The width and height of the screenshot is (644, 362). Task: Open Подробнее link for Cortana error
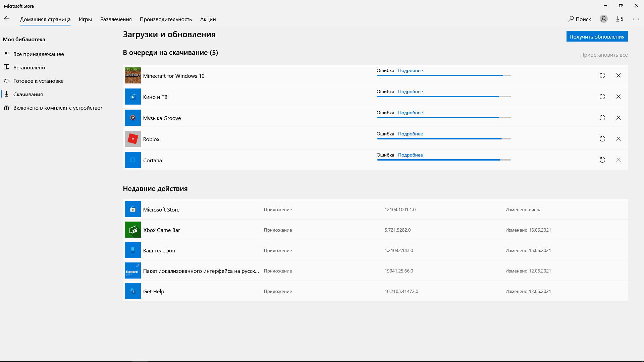coord(410,155)
